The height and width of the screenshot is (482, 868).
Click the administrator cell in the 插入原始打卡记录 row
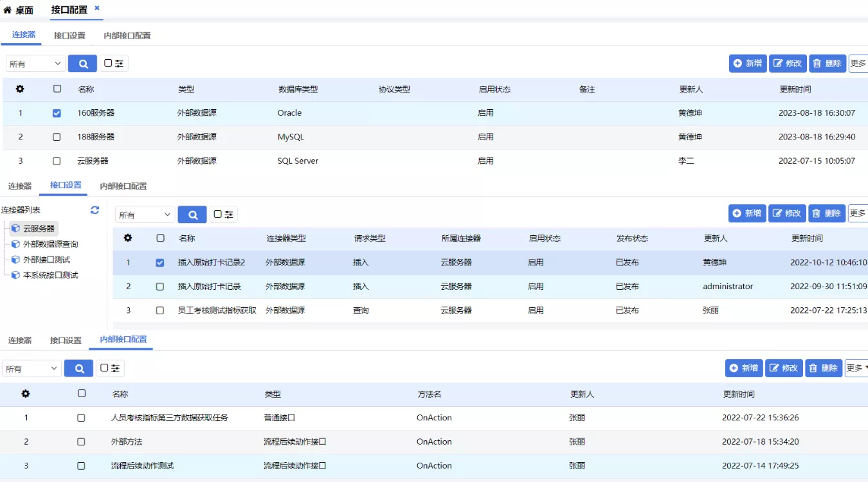click(x=728, y=287)
